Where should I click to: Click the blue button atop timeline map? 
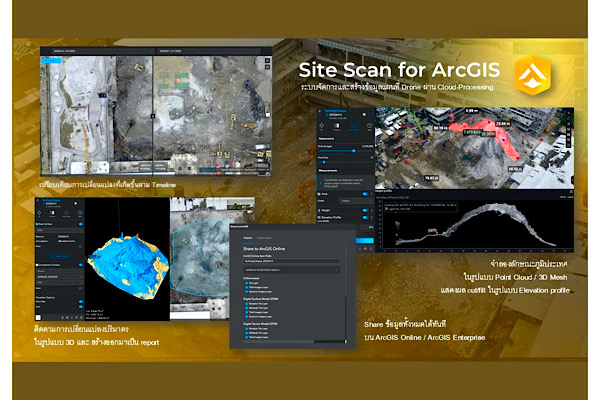(x=51, y=60)
